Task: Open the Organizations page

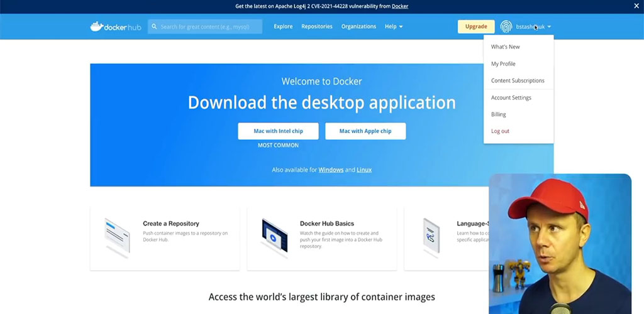Action: 358,26
